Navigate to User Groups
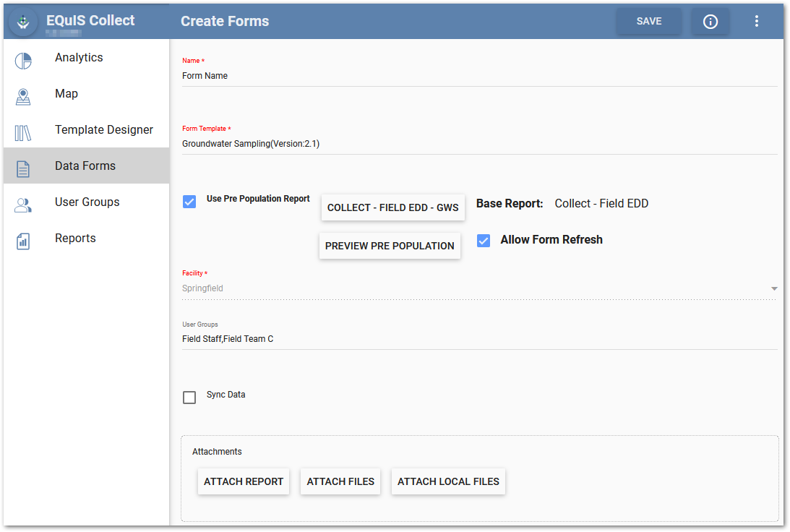The image size is (790, 532). (87, 202)
